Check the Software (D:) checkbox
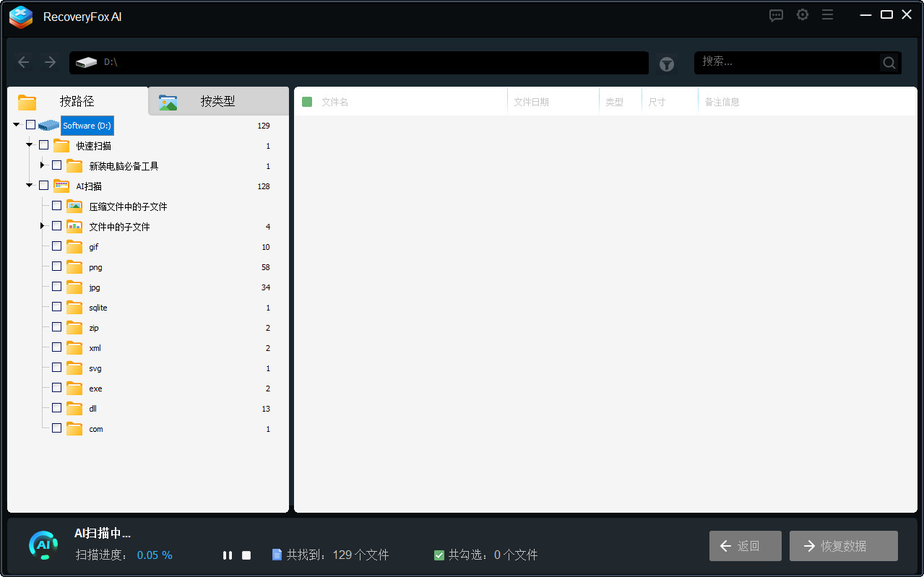 30,123
